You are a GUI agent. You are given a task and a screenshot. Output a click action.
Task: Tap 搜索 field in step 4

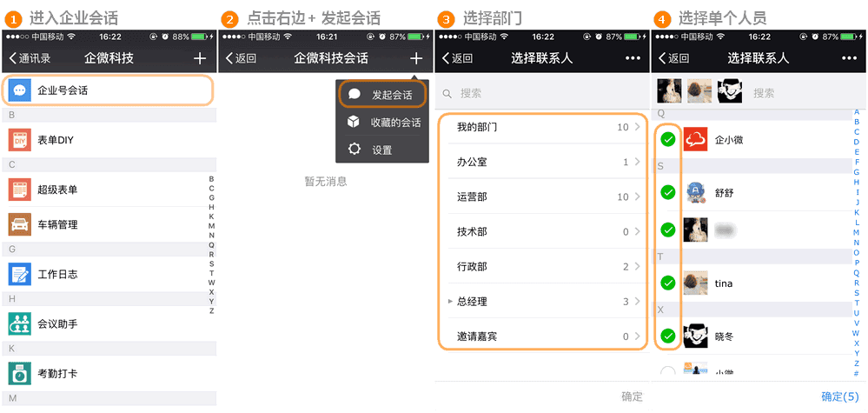764,93
